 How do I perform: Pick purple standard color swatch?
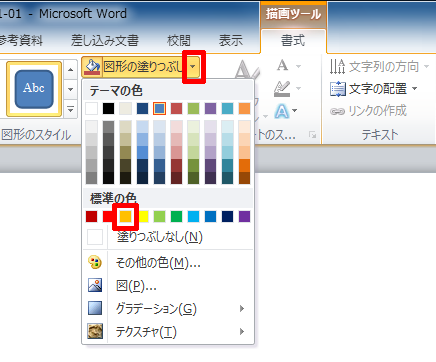point(245,216)
